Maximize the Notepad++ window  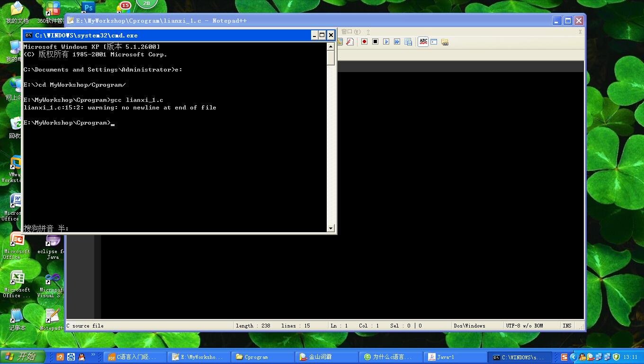[567, 20]
